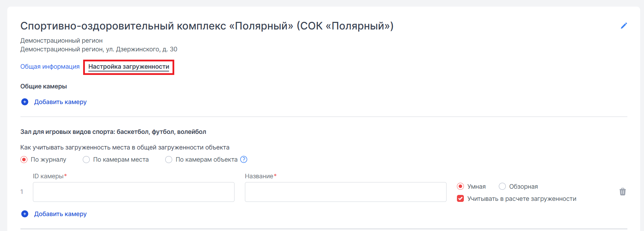The width and height of the screenshot is (644, 231).
Task: Select the По журналу radio option
Action: tap(24, 160)
